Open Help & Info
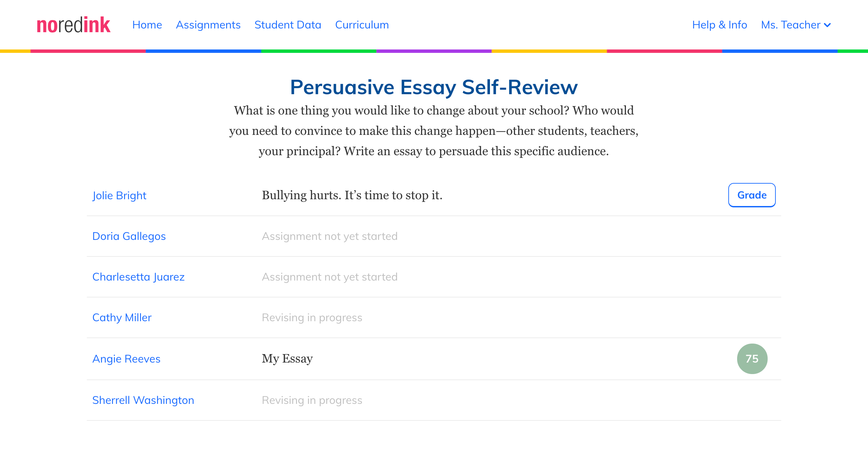Image resolution: width=868 pixels, height=473 pixels. pyautogui.click(x=719, y=25)
